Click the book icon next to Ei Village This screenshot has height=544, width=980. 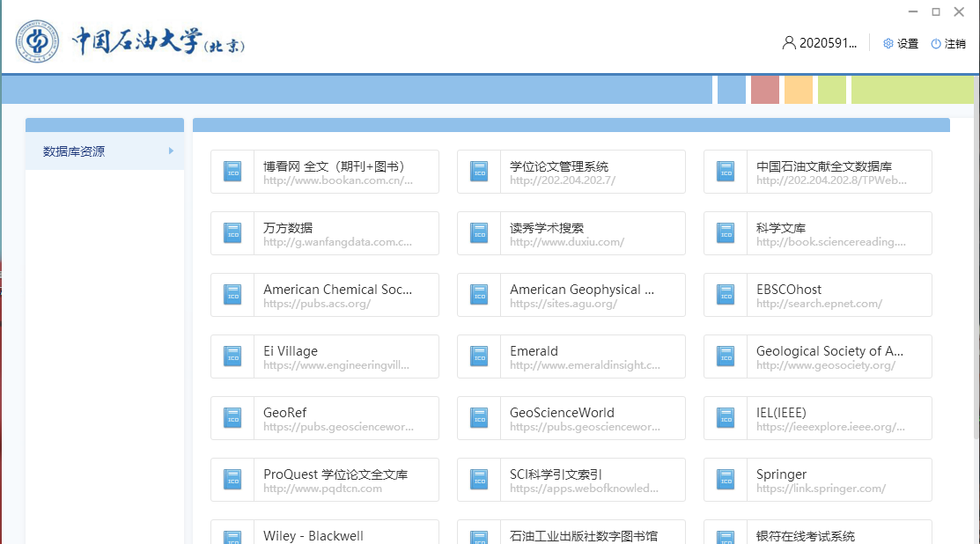232,357
